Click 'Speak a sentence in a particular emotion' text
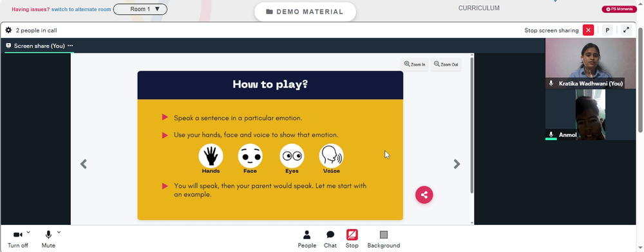This screenshot has height=252, width=644. (238, 118)
